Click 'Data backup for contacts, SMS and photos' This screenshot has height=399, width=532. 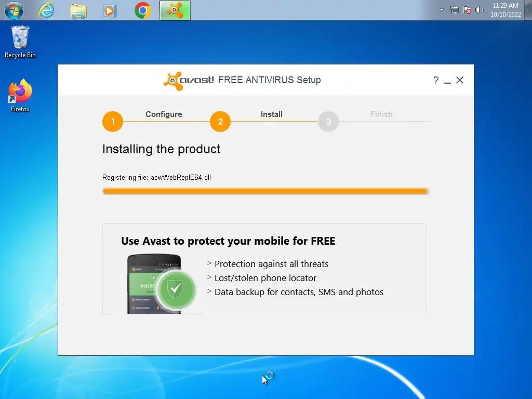[x=299, y=292]
